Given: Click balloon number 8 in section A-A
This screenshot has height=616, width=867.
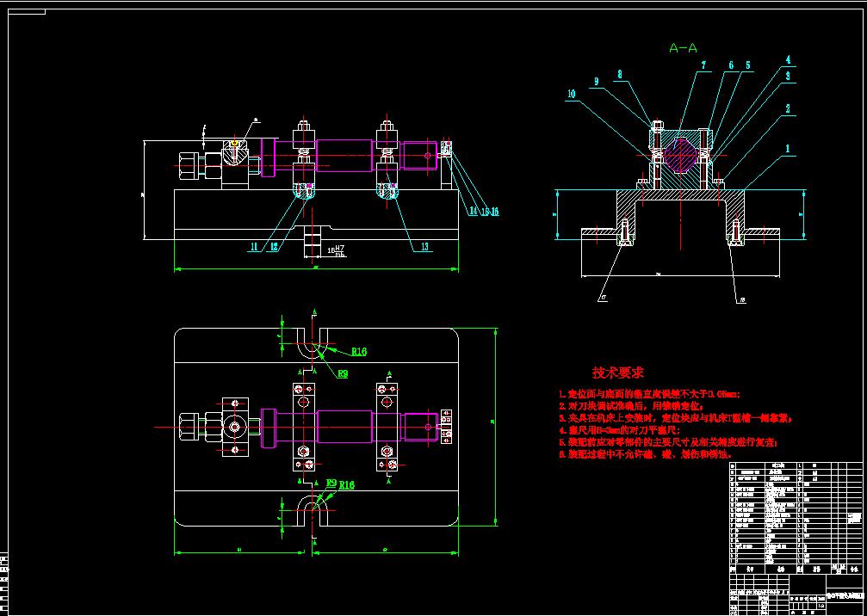Looking at the screenshot, I should pos(620,74).
